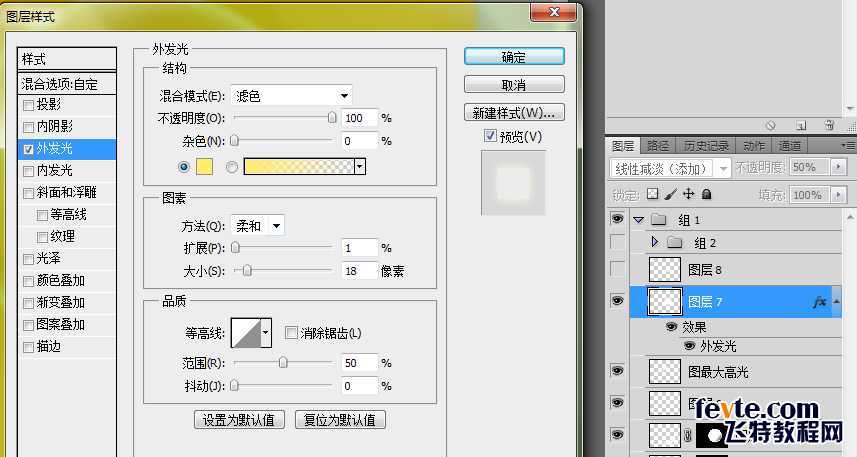Enable the 消除锯齿 anti-alias checkbox

pyautogui.click(x=291, y=333)
